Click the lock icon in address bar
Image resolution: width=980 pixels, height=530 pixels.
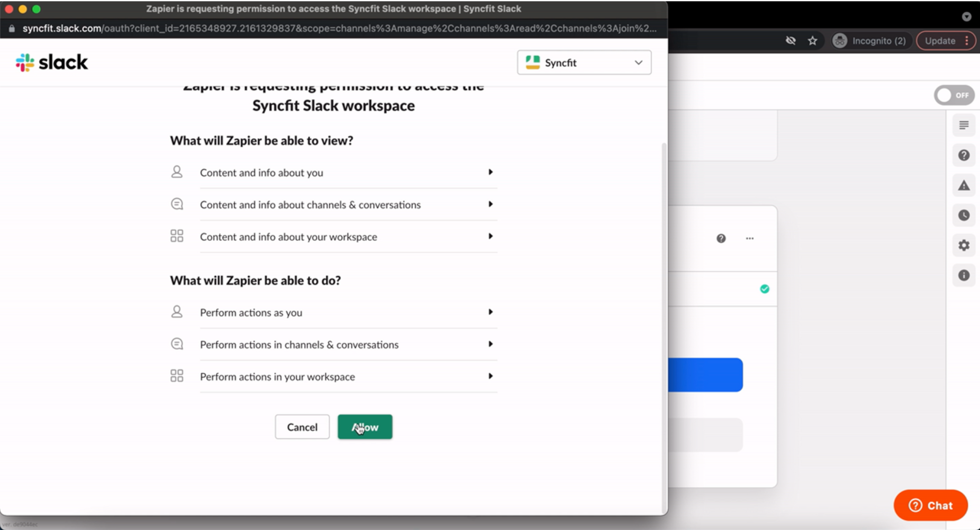(12, 29)
